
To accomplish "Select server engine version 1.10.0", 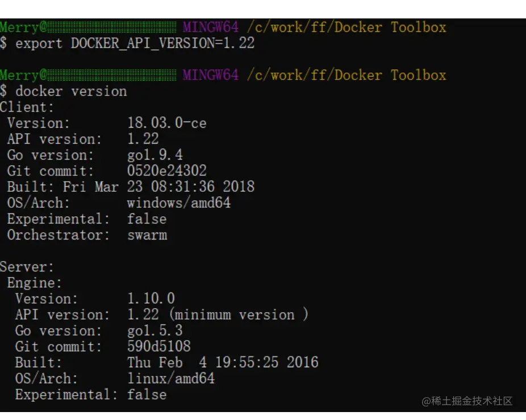I will tap(151, 299).
